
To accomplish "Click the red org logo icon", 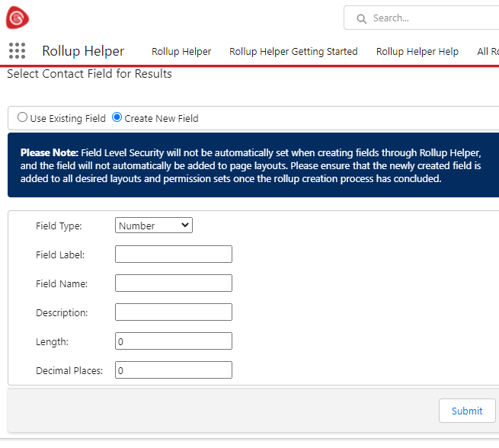I will point(17,17).
